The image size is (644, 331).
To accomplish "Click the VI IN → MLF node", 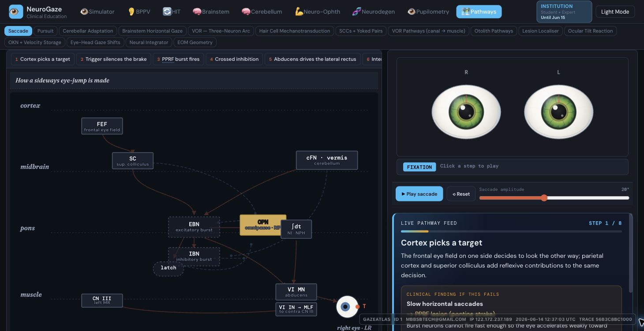I will pyautogui.click(x=296, y=309).
